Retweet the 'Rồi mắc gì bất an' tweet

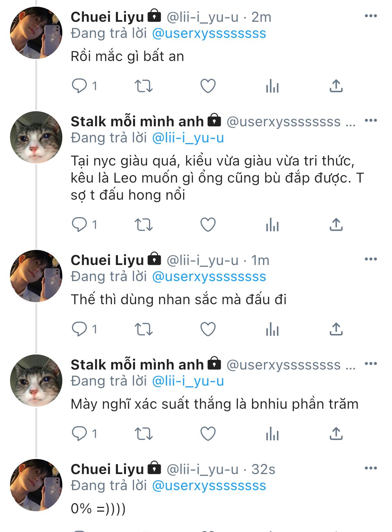pos(144,86)
